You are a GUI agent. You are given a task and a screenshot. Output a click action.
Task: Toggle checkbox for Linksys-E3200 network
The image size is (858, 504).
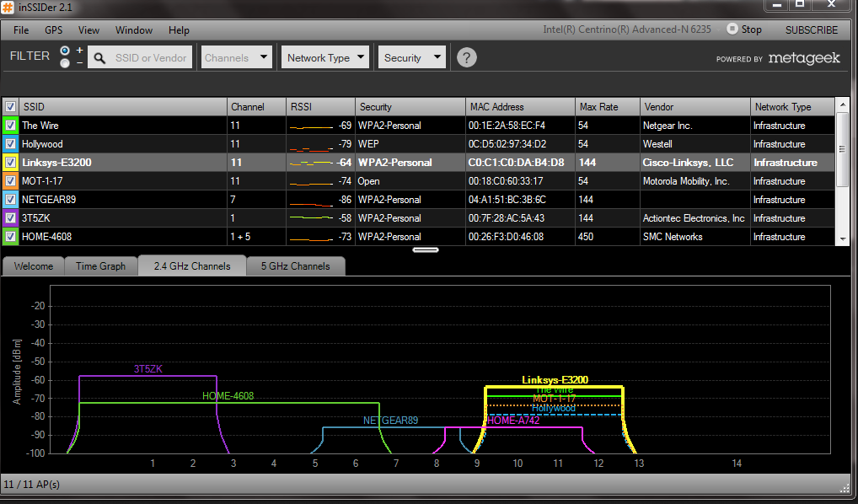coord(10,163)
